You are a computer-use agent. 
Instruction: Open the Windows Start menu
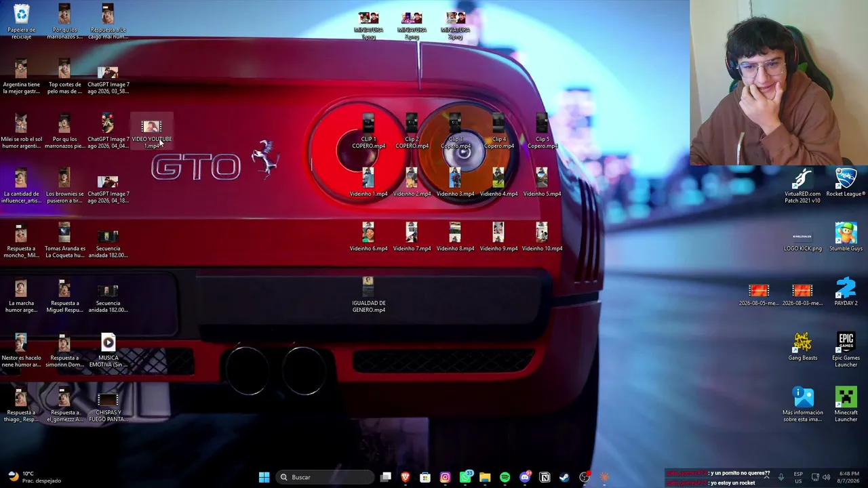[x=264, y=477]
